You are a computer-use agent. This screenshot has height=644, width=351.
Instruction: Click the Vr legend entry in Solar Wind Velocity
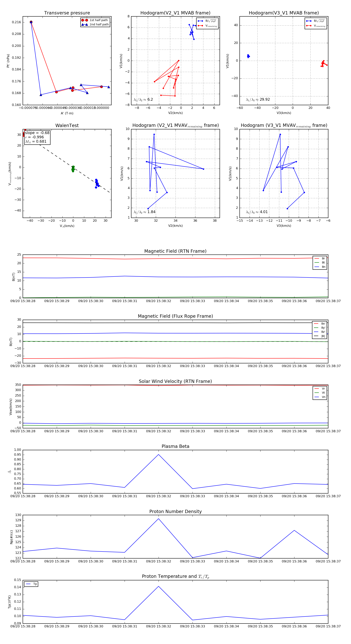click(320, 389)
